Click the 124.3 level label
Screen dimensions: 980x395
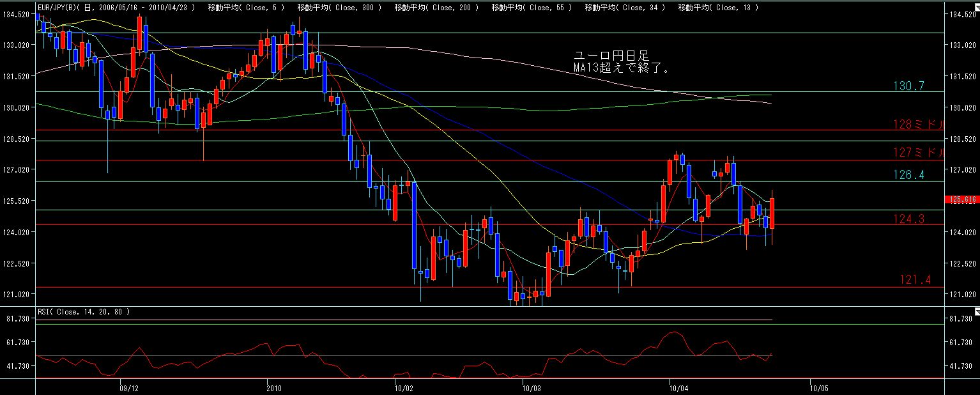909,219
